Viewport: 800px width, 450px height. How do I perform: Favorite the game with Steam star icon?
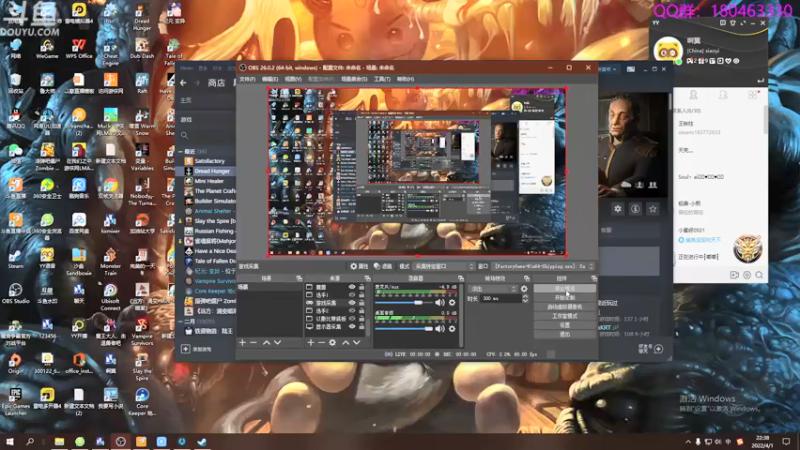click(653, 209)
